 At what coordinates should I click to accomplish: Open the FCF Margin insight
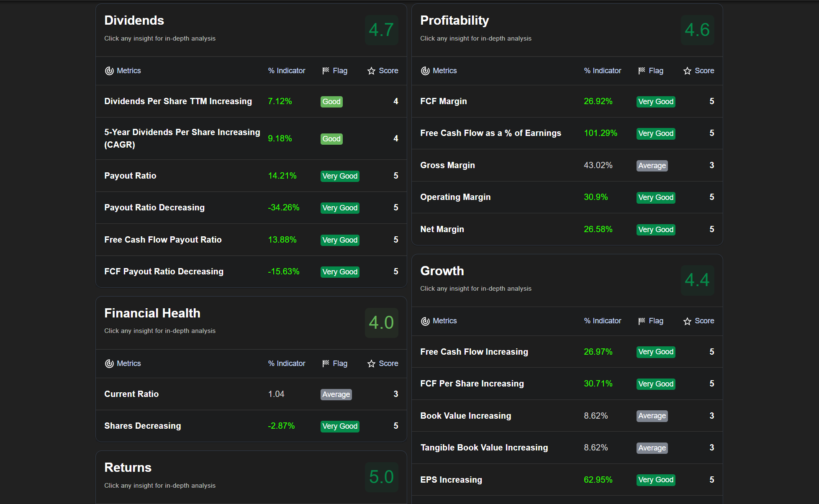point(567,101)
